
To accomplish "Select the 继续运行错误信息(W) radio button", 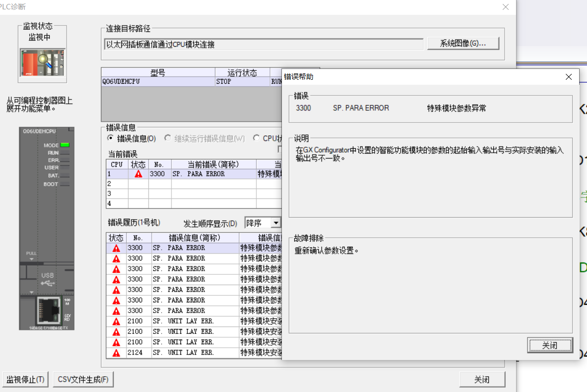I will [168, 138].
